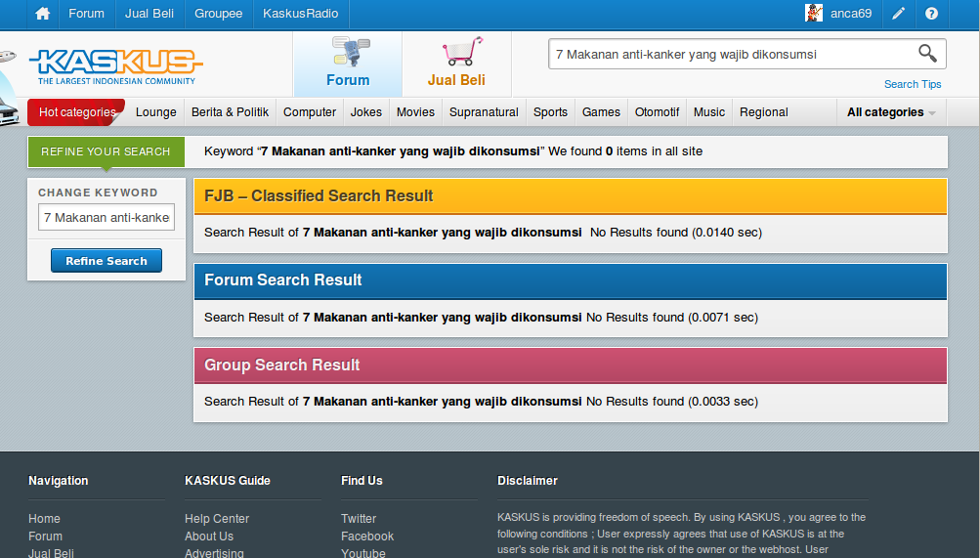Select the Hot categories tab
This screenshot has height=558, width=980.
(76, 112)
